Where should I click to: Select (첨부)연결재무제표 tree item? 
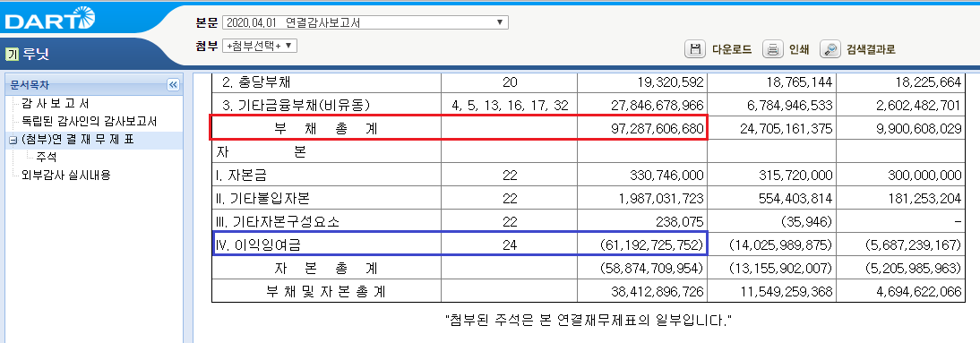click(78, 140)
